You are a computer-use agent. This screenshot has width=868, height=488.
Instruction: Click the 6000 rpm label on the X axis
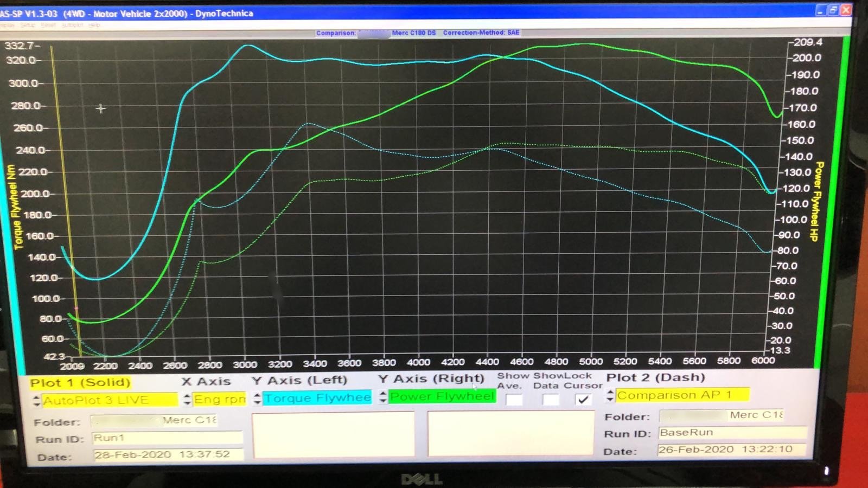(x=763, y=360)
